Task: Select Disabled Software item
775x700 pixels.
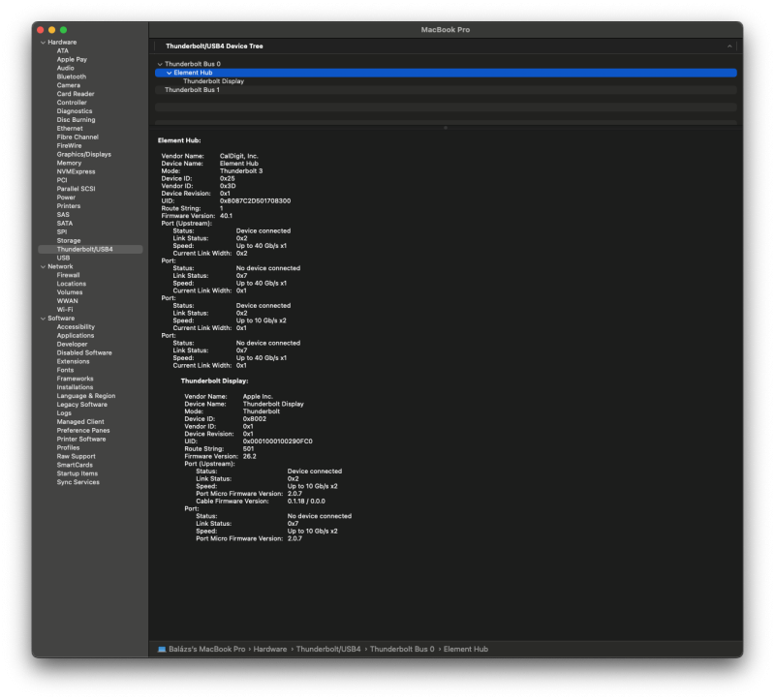Action: click(x=84, y=353)
